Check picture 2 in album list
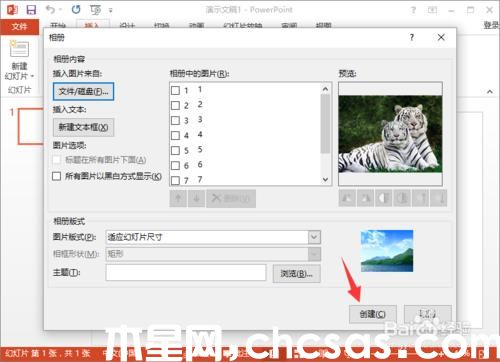 pos(175,105)
